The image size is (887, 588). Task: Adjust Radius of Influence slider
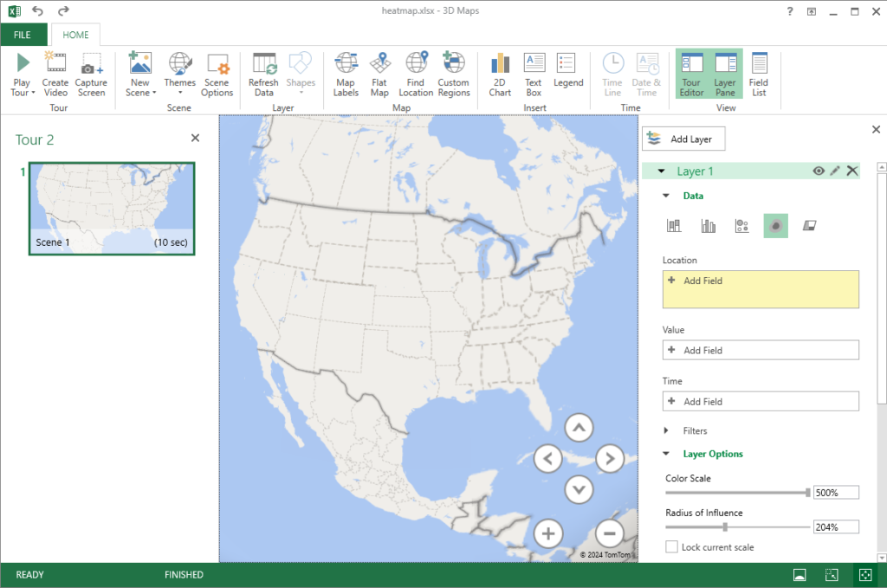point(725,527)
